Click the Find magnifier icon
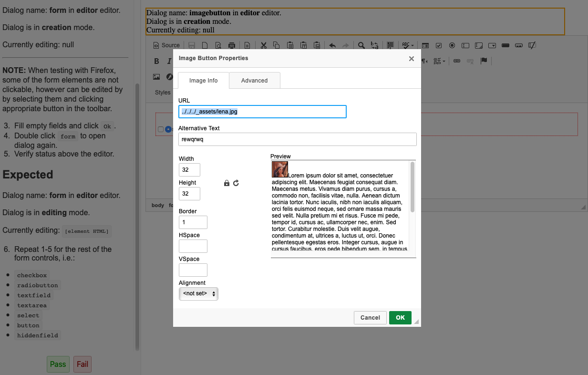This screenshot has height=375, width=588. pos(361,45)
